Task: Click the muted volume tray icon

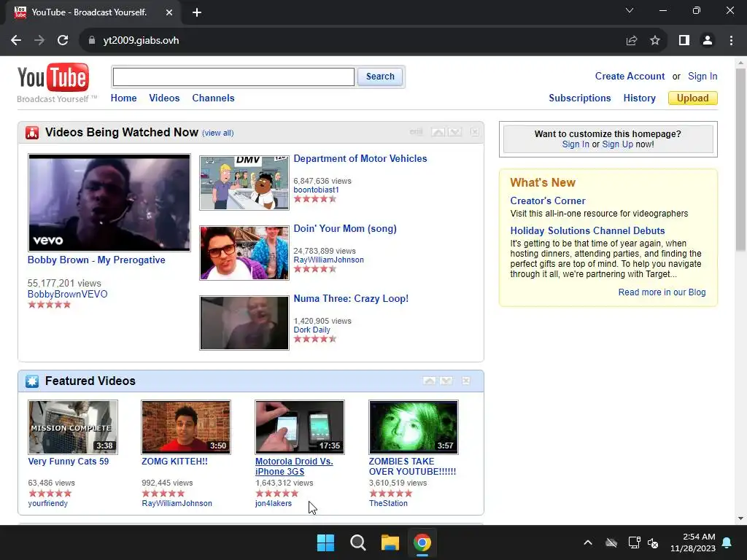Action: point(653,542)
